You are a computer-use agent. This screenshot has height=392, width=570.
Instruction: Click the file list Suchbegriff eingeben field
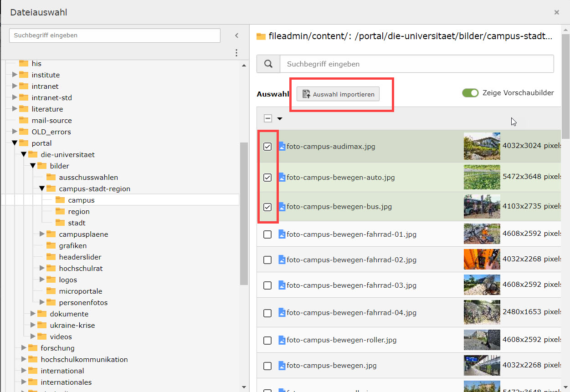[416, 64]
